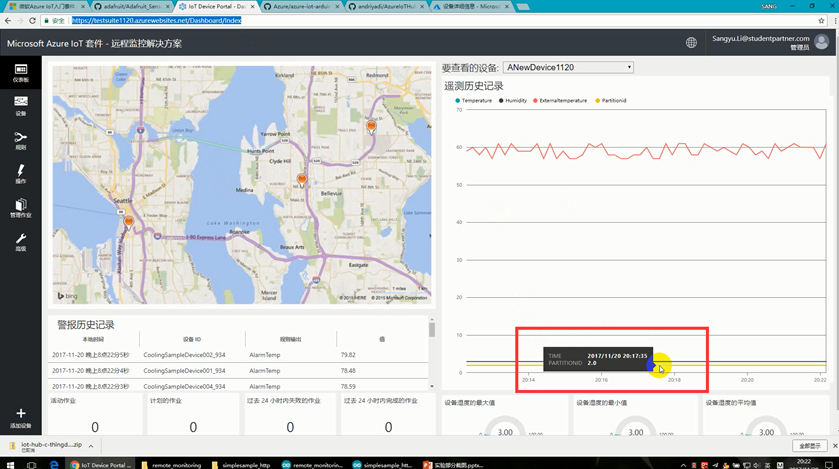Image resolution: width=839 pixels, height=469 pixels.
Task: Open the Windows notification center icon
Action: point(829,464)
